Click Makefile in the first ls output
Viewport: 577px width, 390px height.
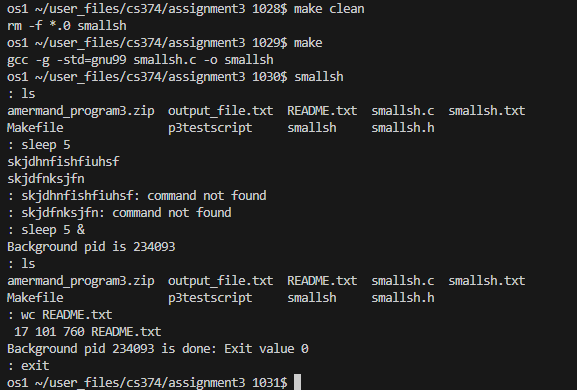coord(35,128)
